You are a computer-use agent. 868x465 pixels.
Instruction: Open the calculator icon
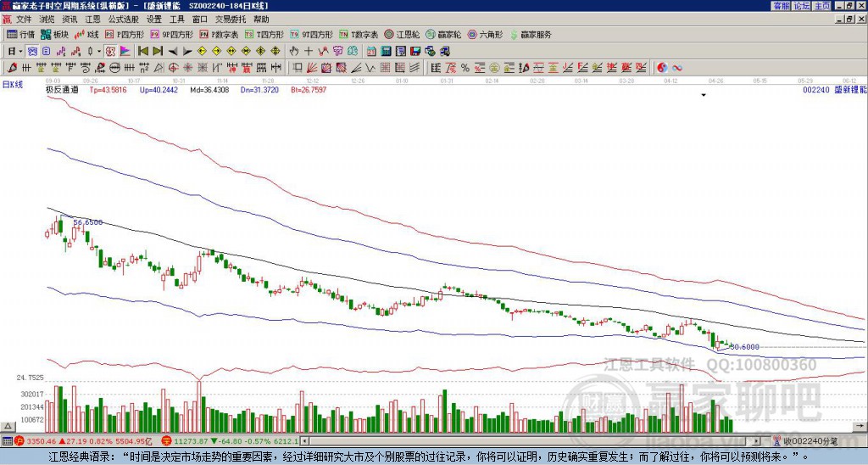pyautogui.click(x=386, y=52)
